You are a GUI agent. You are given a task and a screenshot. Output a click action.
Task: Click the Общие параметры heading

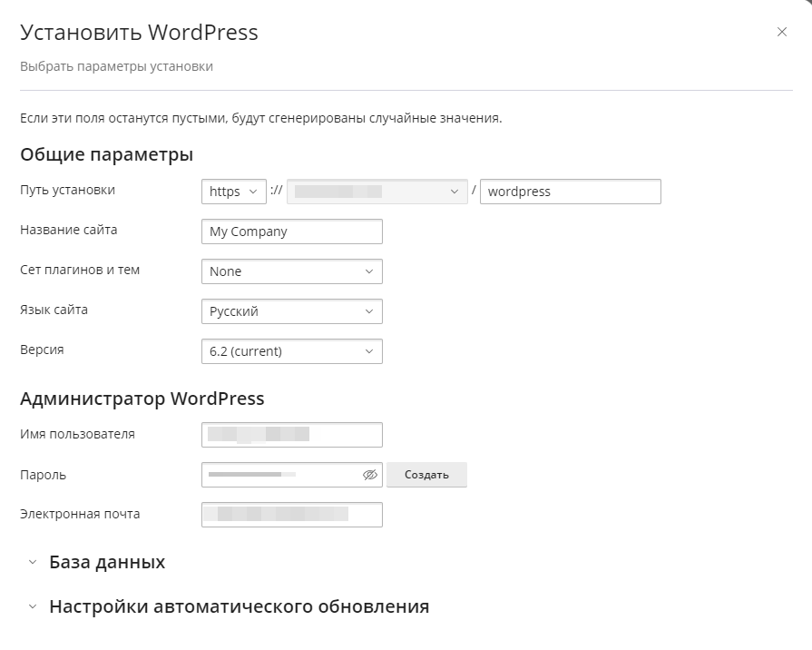click(x=107, y=154)
